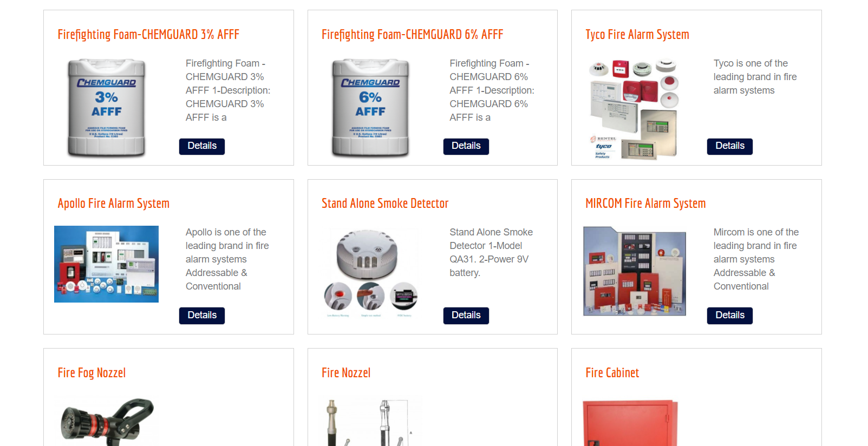Open Details for Stand Alone Smoke Detector

click(466, 316)
